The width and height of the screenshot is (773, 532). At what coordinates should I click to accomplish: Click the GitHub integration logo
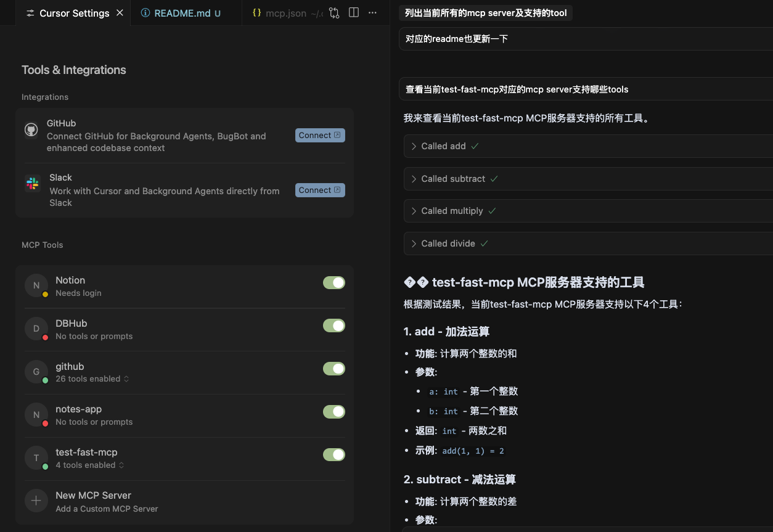31,130
